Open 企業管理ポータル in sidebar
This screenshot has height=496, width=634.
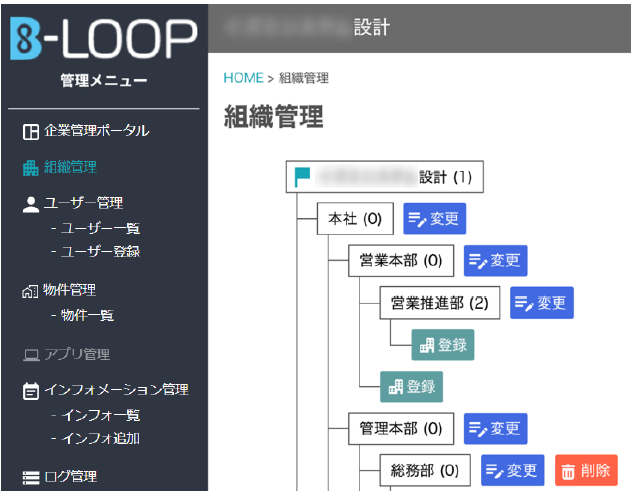(86, 130)
